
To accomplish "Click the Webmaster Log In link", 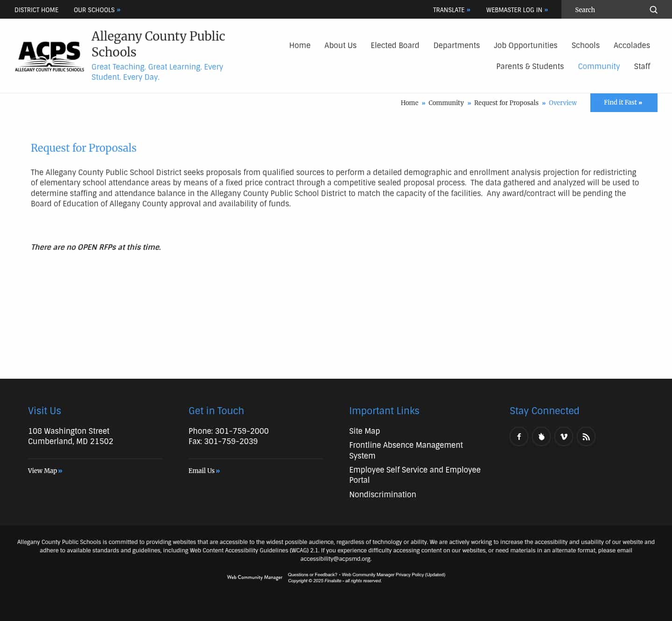I will coord(517,9).
